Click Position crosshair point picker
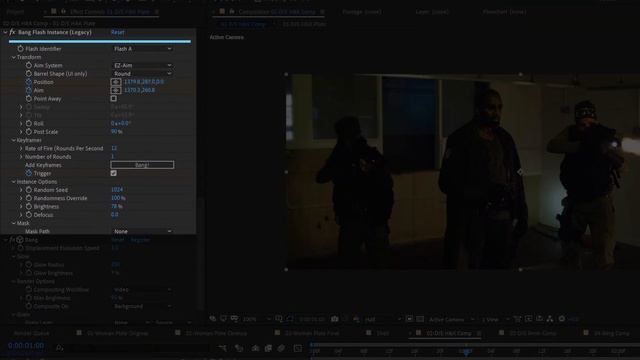Image resolution: width=640 pixels, height=360 pixels. point(116,82)
